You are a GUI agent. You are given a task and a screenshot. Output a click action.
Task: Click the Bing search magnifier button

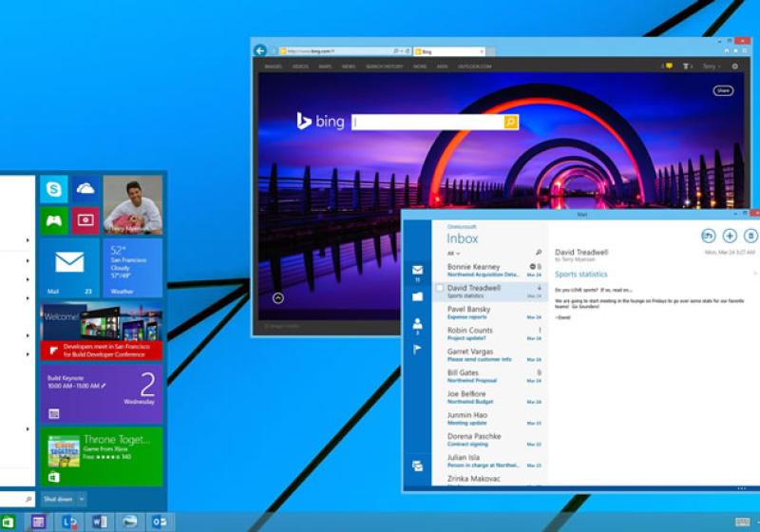click(x=511, y=122)
